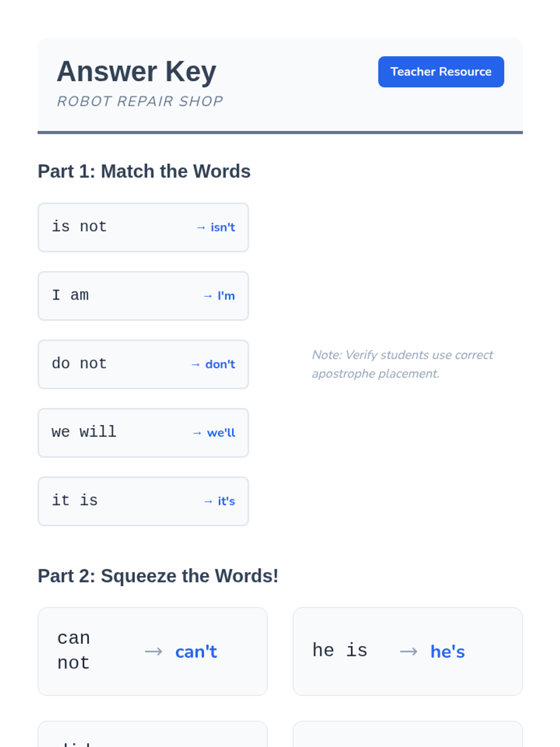Click the Teacher Resource button
This screenshot has height=747, width=560.
point(441,72)
